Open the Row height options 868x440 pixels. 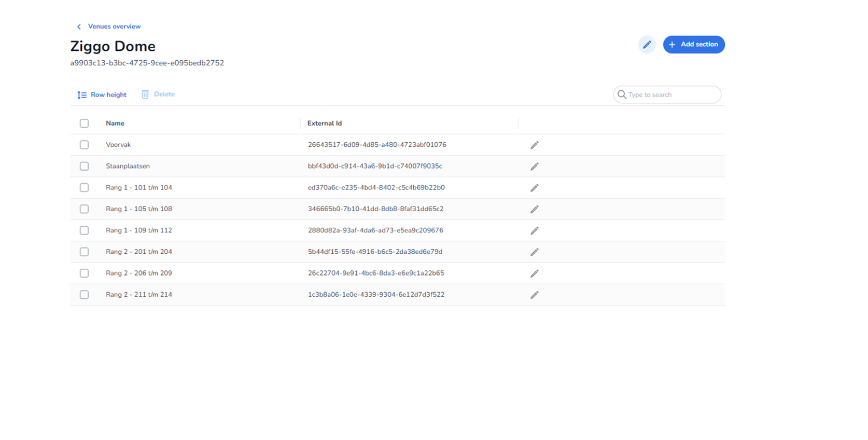(x=102, y=95)
